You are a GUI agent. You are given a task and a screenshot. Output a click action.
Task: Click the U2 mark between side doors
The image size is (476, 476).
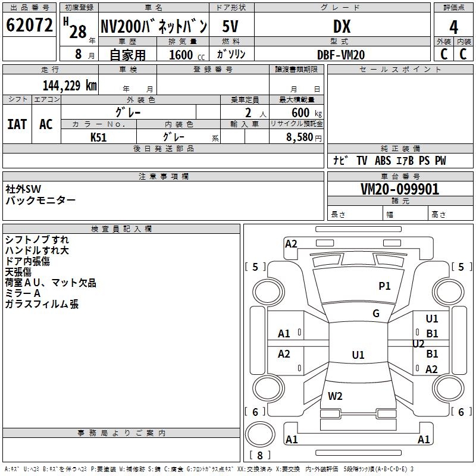tap(418, 344)
